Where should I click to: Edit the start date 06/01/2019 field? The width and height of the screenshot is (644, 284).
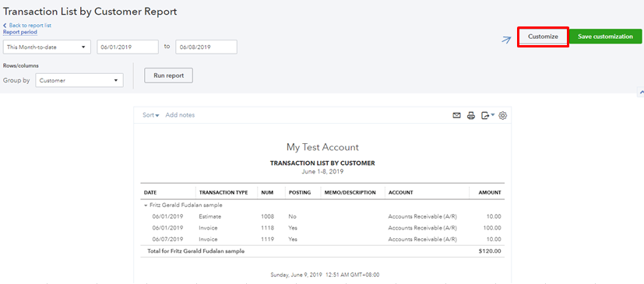pyautogui.click(x=128, y=47)
